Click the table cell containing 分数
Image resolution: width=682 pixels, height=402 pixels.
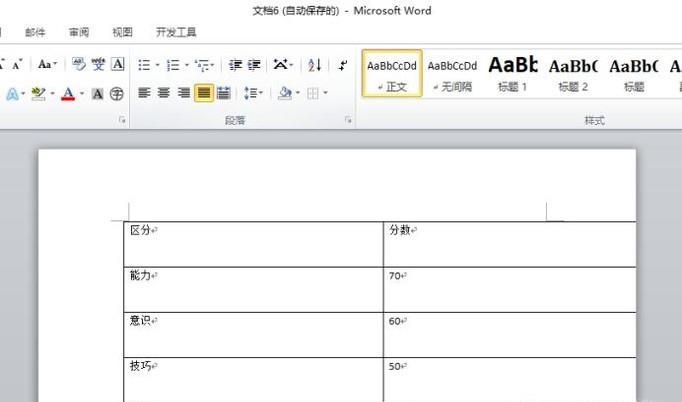510,244
